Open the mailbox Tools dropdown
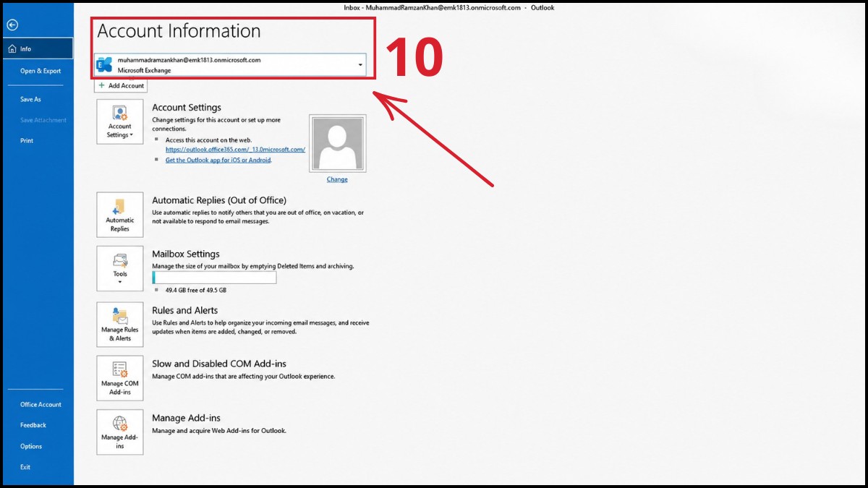 click(120, 267)
